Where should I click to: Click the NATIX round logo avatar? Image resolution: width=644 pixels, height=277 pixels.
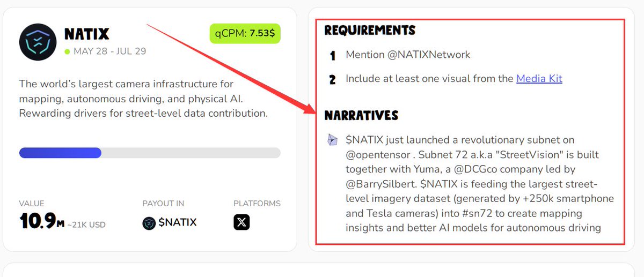coord(39,42)
